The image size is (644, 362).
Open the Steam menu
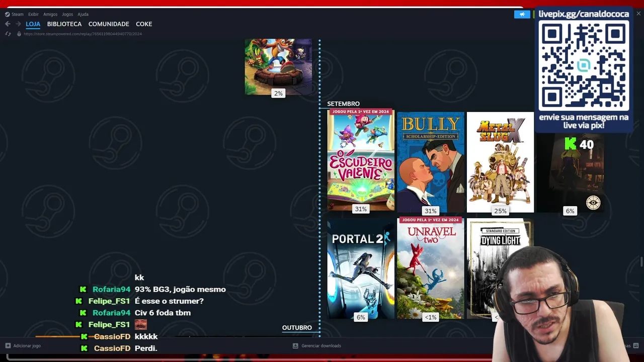(x=18, y=14)
